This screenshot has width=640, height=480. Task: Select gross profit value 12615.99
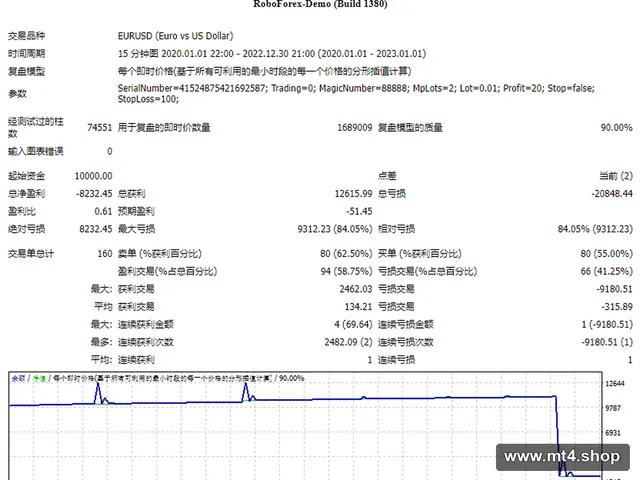(353, 193)
